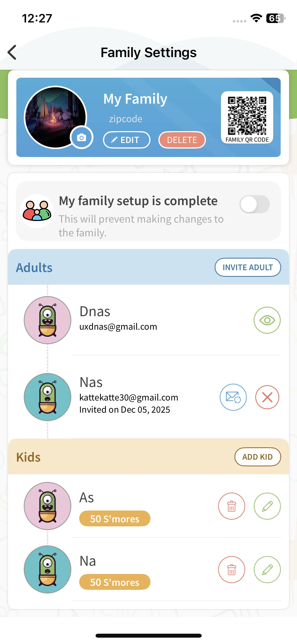297x644 pixels.
Task: Edit kid As with pencil icon
Action: pyautogui.click(x=267, y=506)
